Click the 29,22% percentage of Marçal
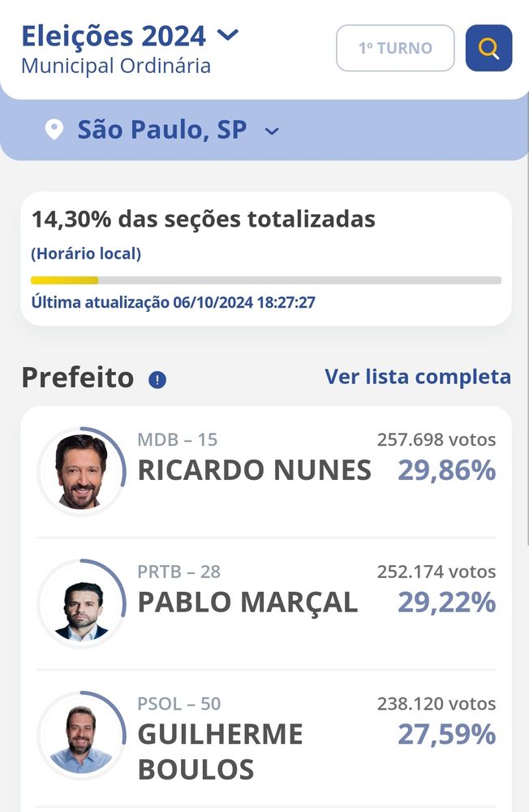529x812 pixels. (x=447, y=603)
